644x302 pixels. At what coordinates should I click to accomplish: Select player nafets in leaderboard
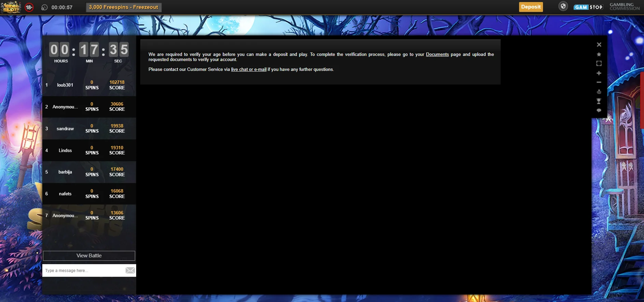click(65, 194)
